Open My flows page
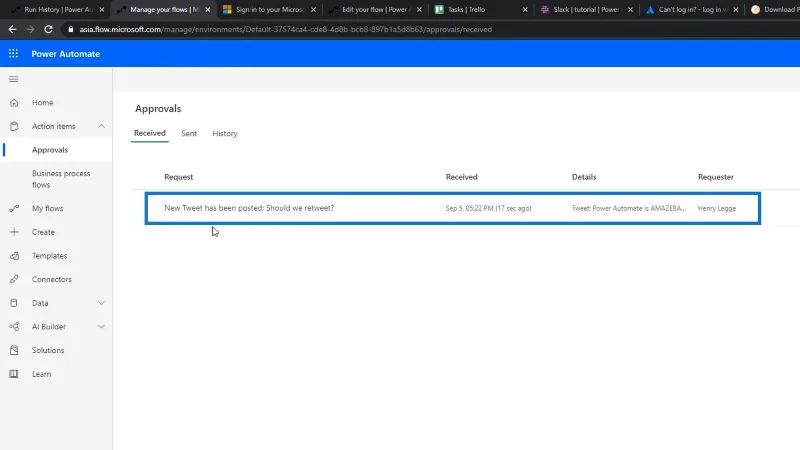Screen dimensions: 800x450 (47, 209)
